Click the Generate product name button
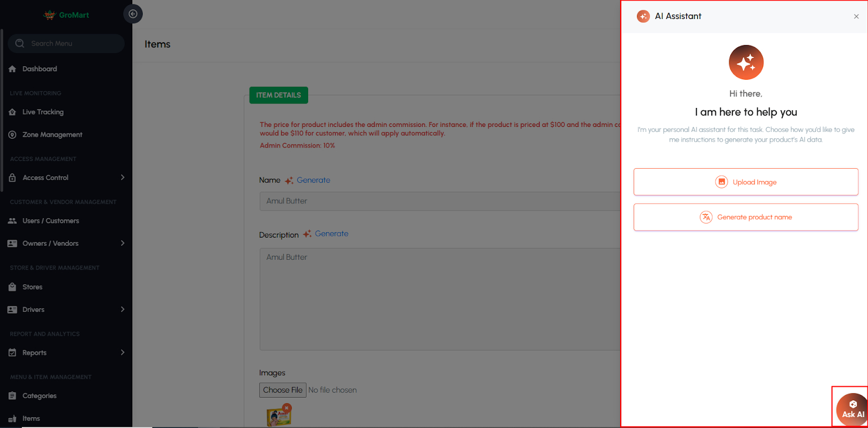The image size is (868, 428). 745,217
